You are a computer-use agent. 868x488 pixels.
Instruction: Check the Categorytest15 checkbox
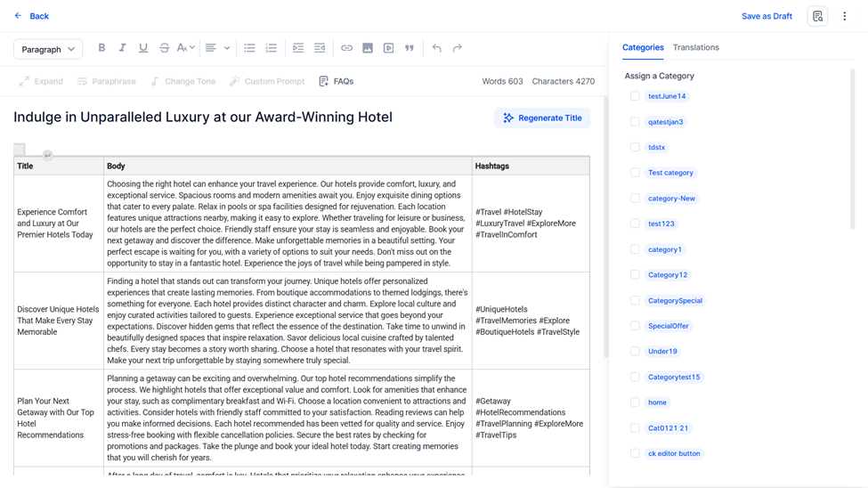pos(635,377)
